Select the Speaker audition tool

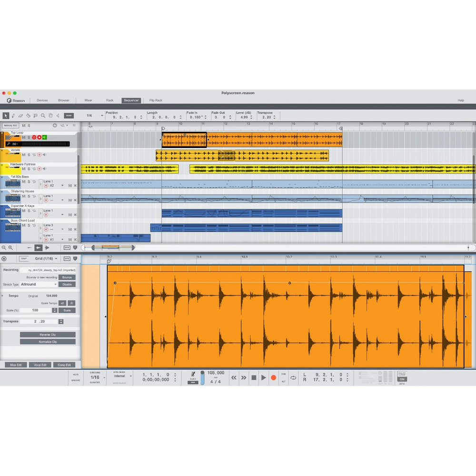click(58, 116)
